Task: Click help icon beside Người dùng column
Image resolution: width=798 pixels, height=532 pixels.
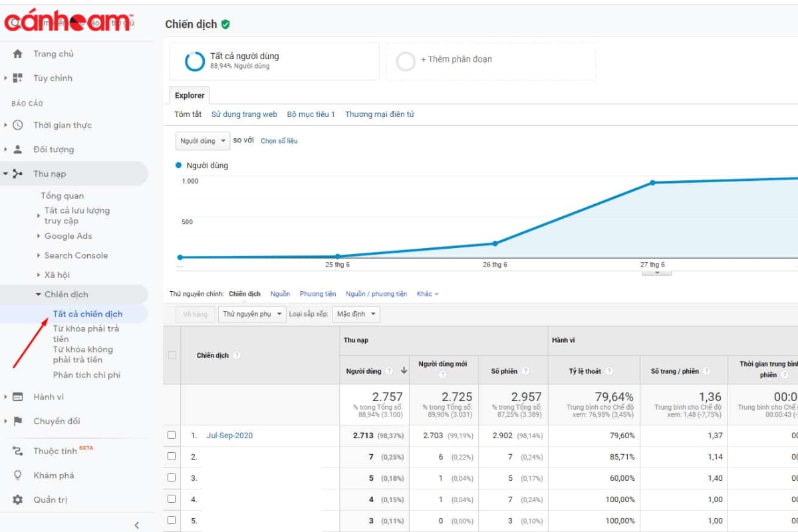Action: [389, 371]
